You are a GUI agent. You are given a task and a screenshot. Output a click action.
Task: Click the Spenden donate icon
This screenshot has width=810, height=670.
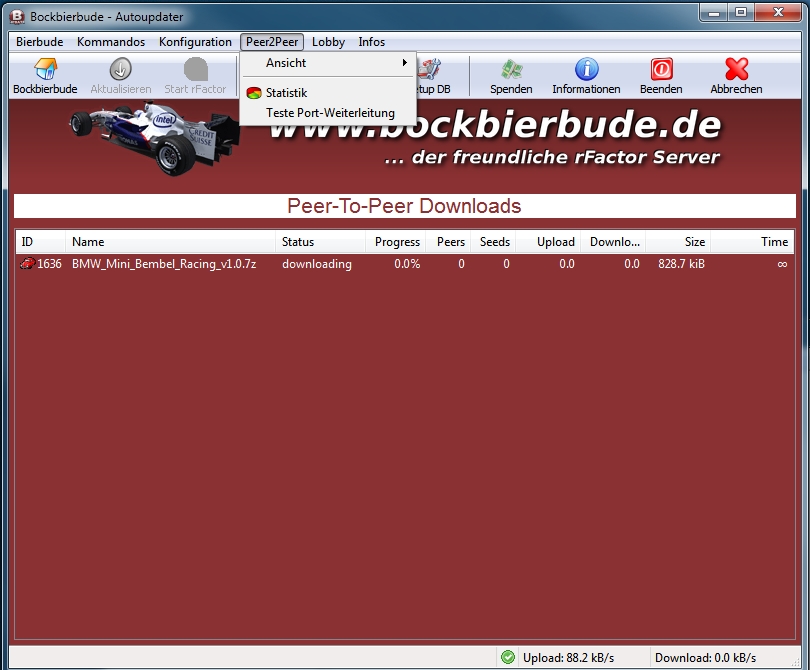tap(511, 70)
